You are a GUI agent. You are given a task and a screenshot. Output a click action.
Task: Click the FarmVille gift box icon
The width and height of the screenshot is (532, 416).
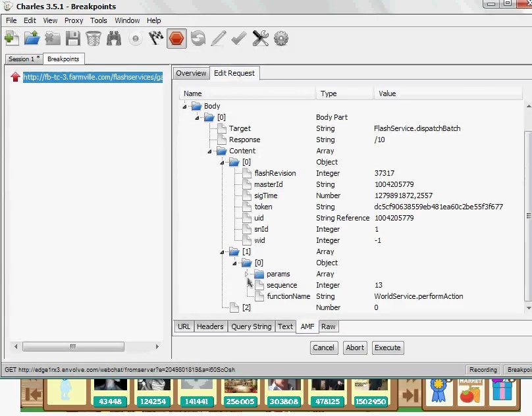point(502,391)
